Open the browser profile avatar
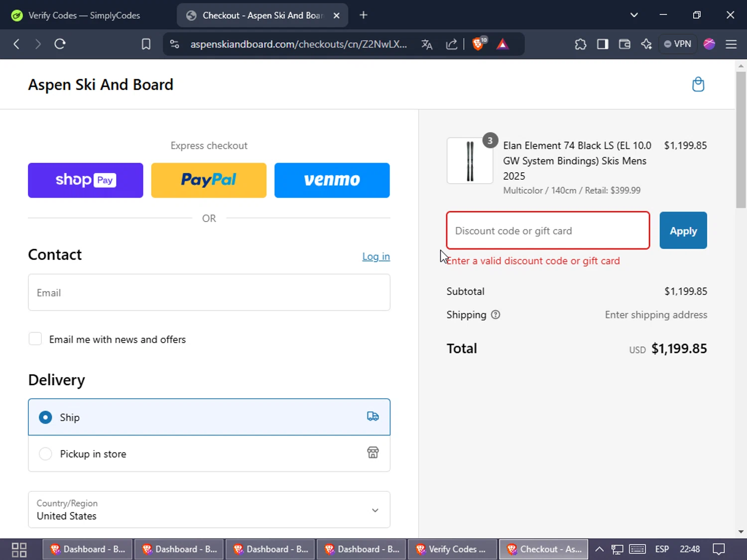Viewport: 747px width, 560px height. [x=709, y=44]
